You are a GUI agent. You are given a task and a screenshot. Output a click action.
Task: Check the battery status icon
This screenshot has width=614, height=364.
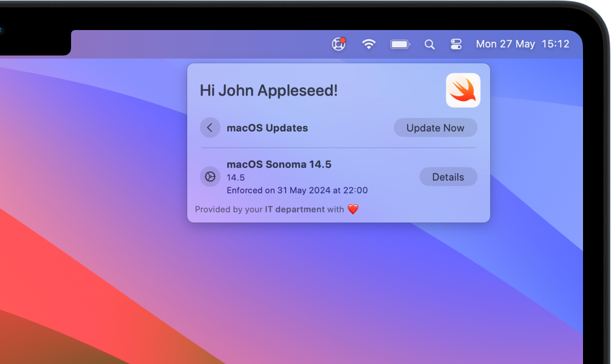tap(400, 44)
